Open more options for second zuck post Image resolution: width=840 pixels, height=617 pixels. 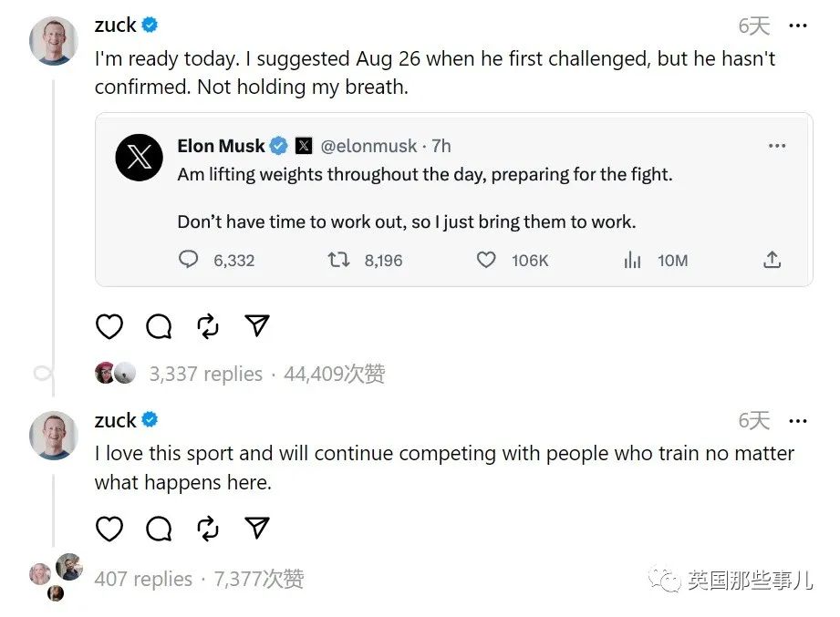pyautogui.click(x=798, y=421)
